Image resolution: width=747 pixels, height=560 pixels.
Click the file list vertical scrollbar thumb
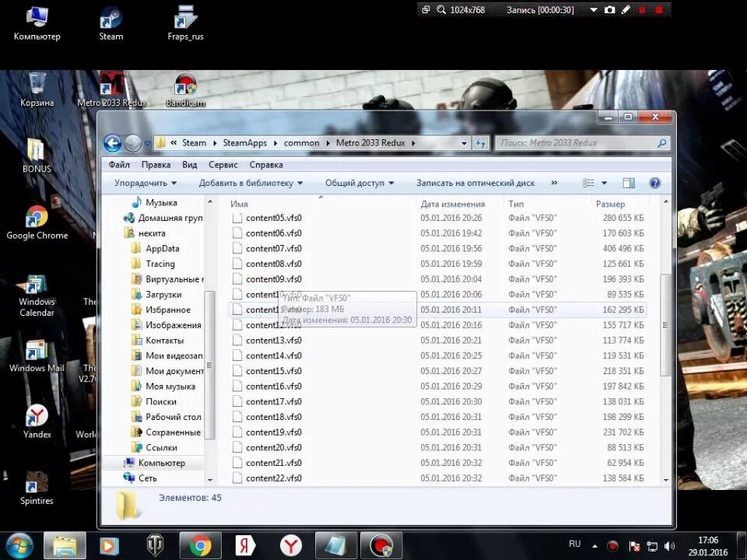point(665,325)
